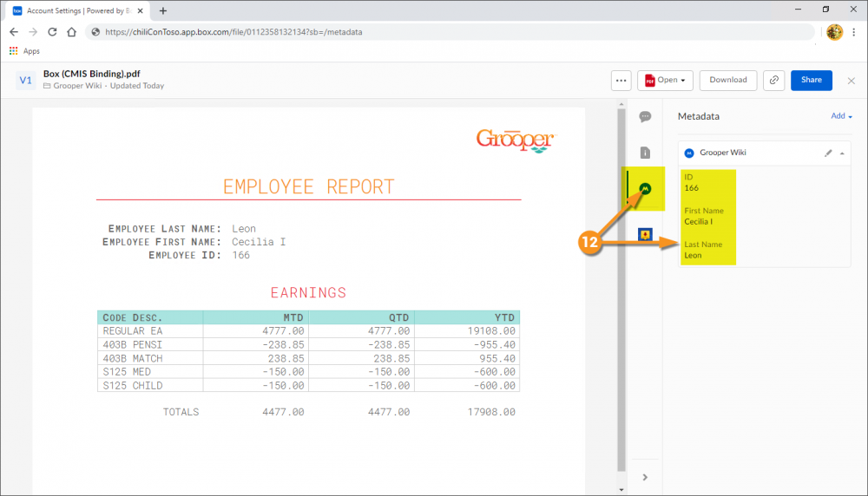Collapse the Grooper Wiki metadata card
The height and width of the screenshot is (496, 868).
point(842,153)
